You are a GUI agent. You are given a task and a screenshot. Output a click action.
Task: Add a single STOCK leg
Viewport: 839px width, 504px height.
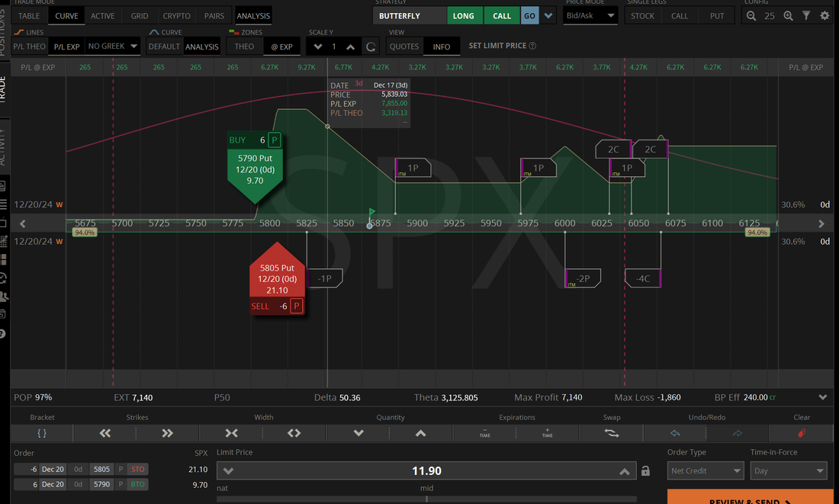(643, 16)
